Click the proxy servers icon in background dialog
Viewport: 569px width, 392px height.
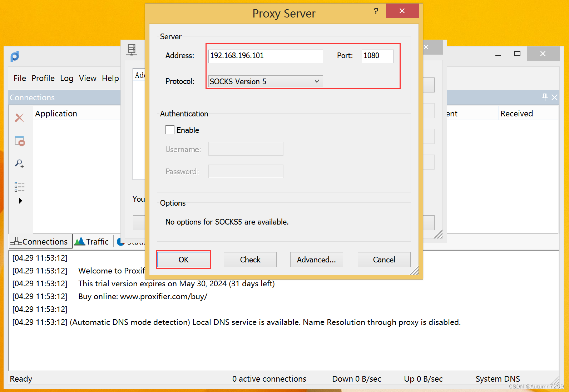[132, 50]
